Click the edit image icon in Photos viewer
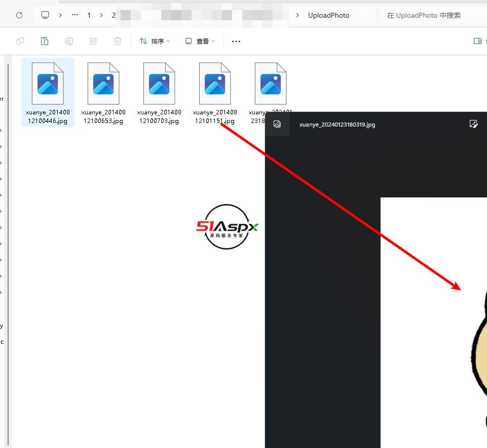The height and width of the screenshot is (448, 487). point(474,124)
